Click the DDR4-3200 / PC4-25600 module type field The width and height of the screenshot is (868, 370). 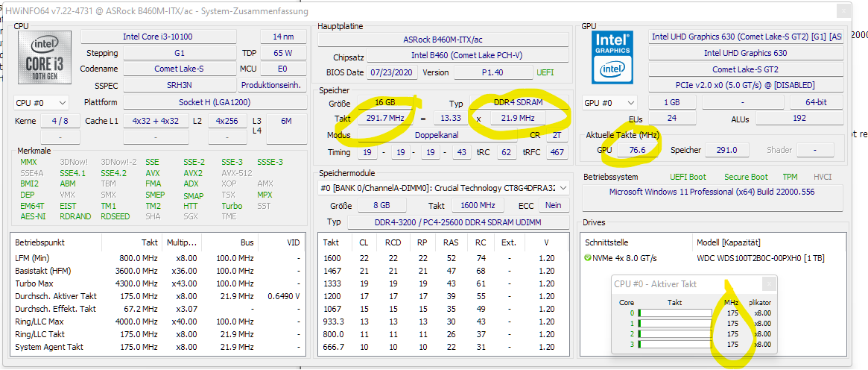457,222
